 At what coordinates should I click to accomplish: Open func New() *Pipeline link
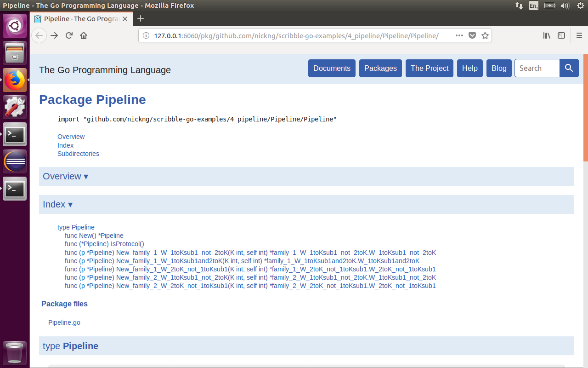[x=94, y=236]
